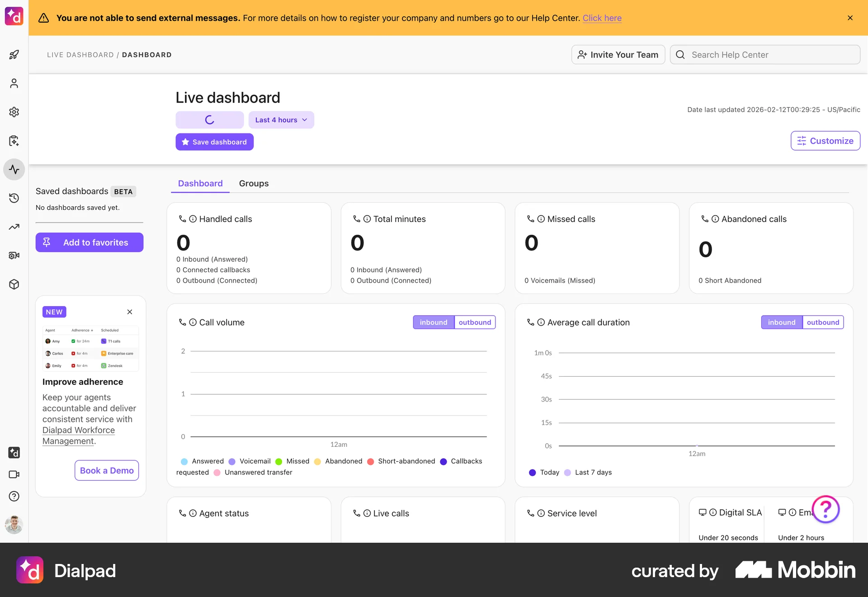Switch Call volume chart to outbound
Image resolution: width=868 pixels, height=597 pixels.
click(x=474, y=322)
